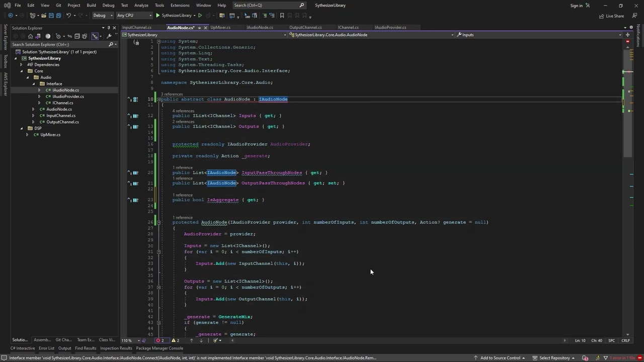Click the Undo arrow icon
This screenshot has height=362, width=644.
pos(68,16)
